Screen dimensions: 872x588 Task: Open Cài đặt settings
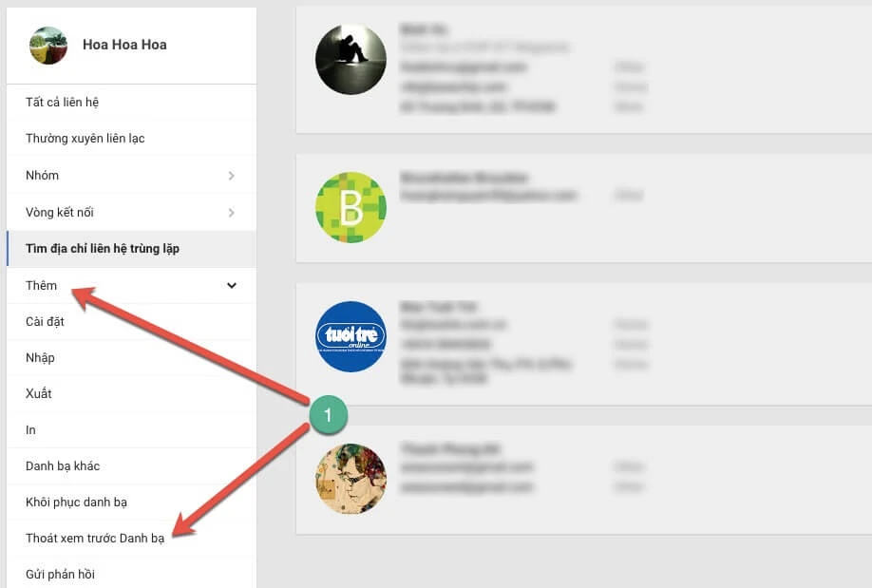coord(131,321)
